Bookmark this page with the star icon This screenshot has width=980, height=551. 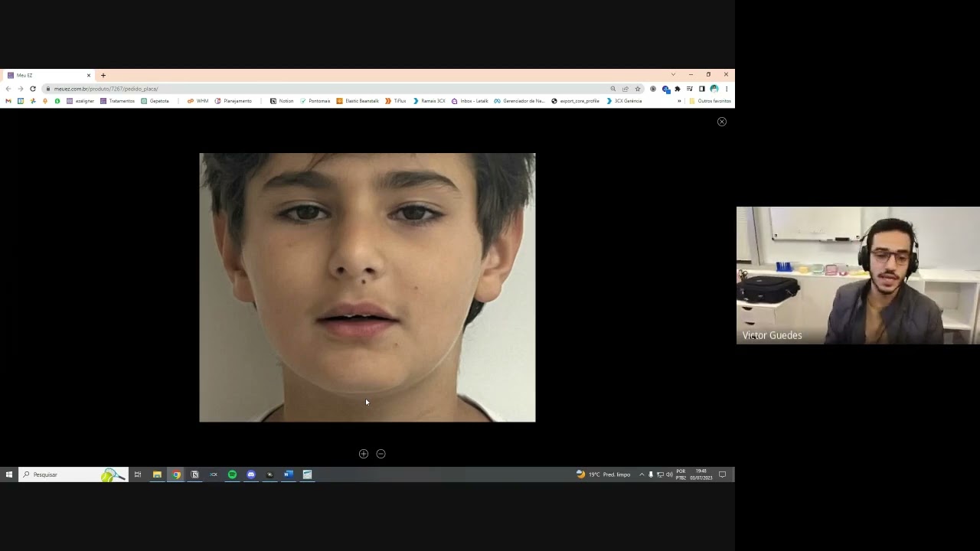(x=637, y=89)
